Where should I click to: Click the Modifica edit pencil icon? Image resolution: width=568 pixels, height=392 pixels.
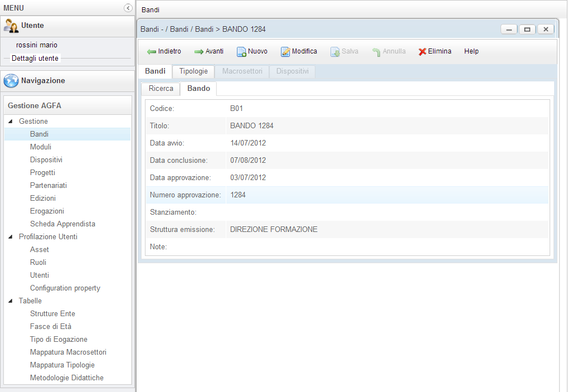tap(285, 52)
